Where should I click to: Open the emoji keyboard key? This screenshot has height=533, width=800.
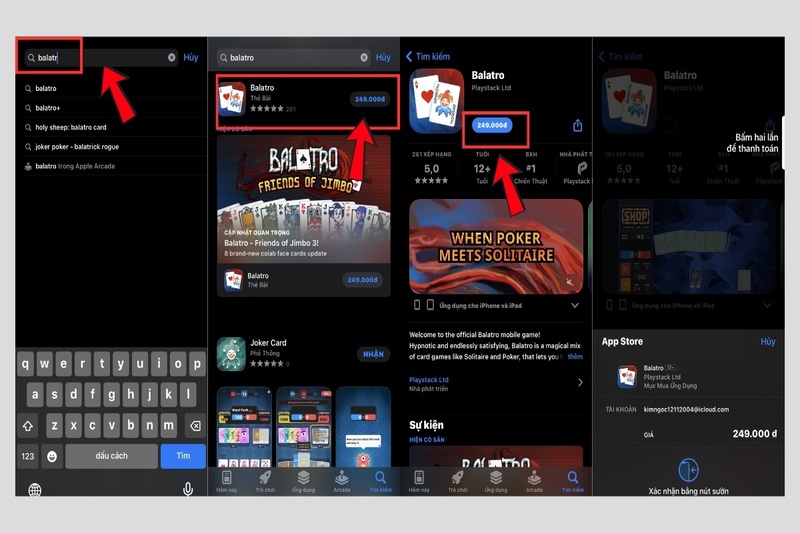[51, 456]
